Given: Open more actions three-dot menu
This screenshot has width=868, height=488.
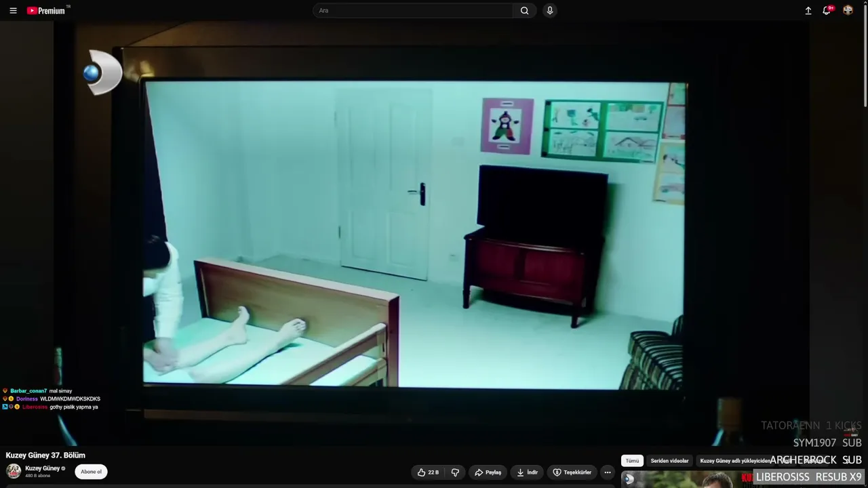Looking at the screenshot, I should coord(608,472).
